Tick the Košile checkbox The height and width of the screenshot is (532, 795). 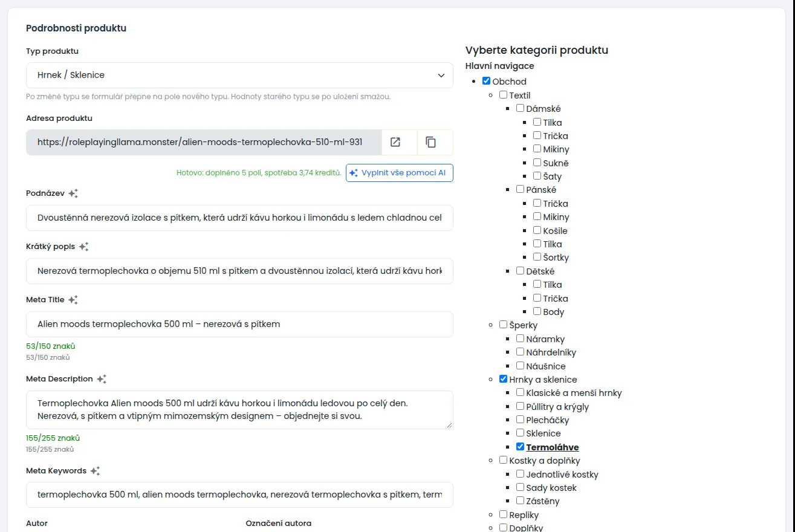click(537, 230)
